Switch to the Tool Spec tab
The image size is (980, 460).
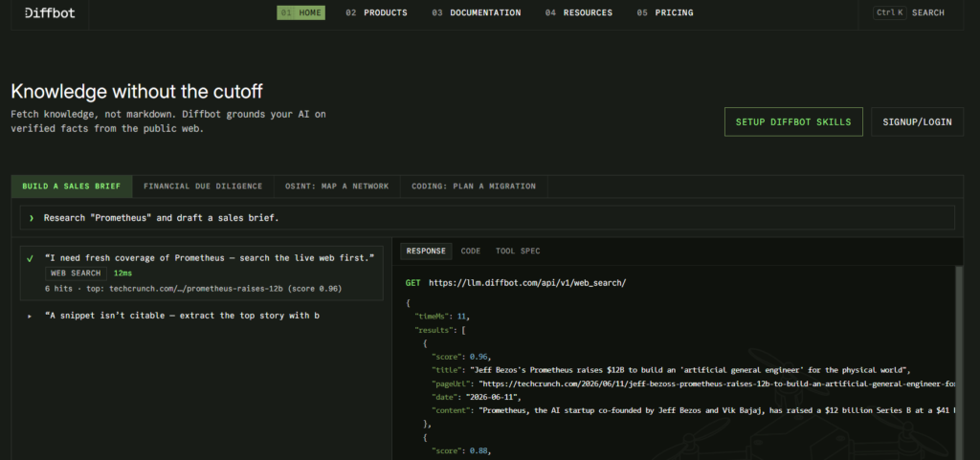click(x=518, y=251)
